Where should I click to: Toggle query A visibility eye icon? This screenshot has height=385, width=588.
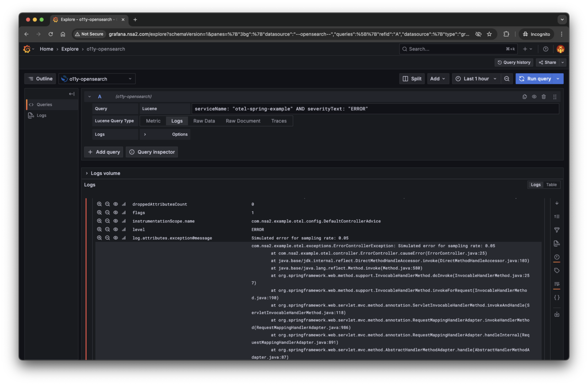coord(534,96)
